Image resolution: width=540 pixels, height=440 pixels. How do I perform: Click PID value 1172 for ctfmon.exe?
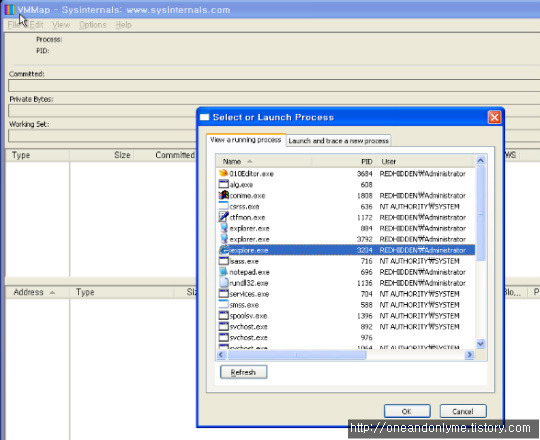pos(365,217)
